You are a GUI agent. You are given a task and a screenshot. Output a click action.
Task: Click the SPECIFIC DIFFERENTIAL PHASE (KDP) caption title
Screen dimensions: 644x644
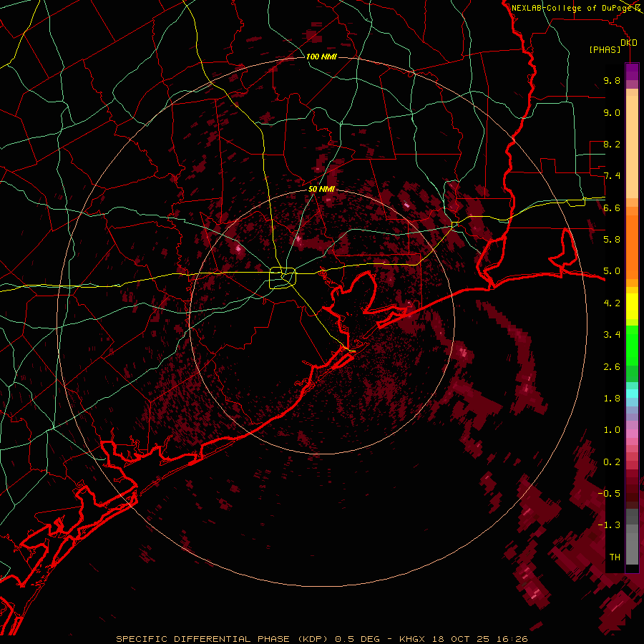click(x=223, y=639)
